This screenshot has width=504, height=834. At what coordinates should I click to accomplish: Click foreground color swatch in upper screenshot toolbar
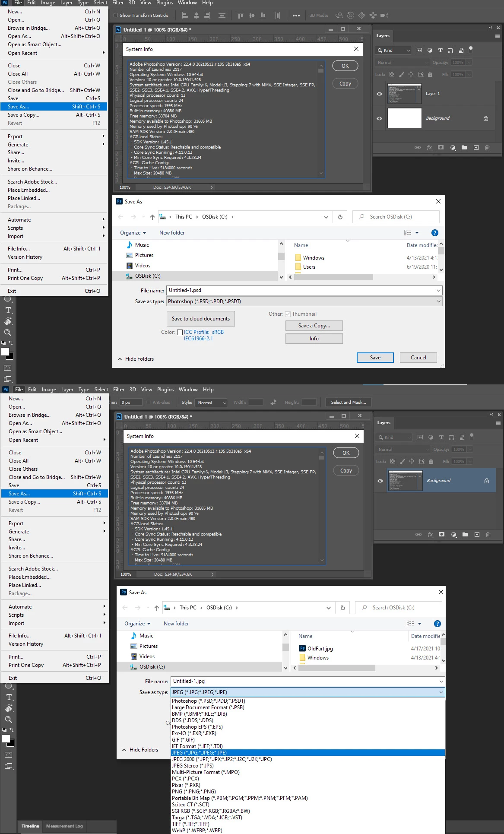[5, 352]
